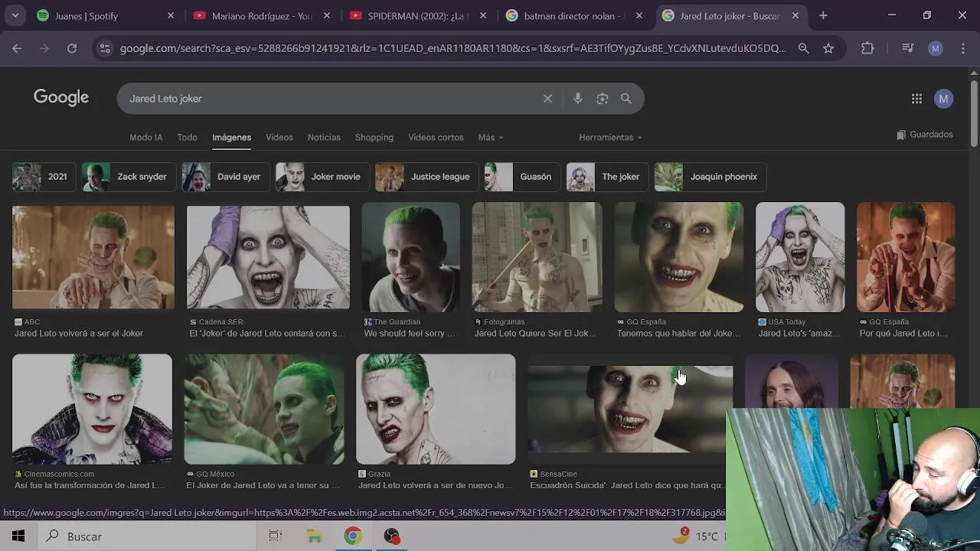This screenshot has width=980, height=551.
Task: Select the Todo results tab
Action: click(188, 138)
